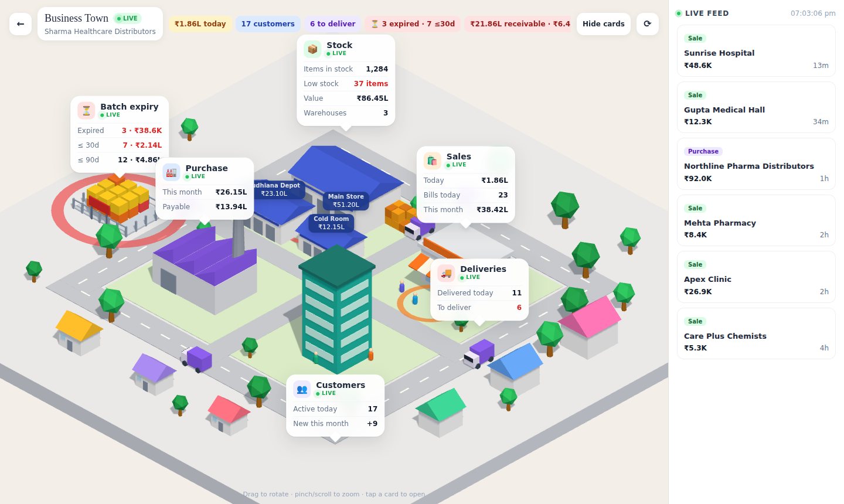Click the 3 expired chip

pos(413,24)
